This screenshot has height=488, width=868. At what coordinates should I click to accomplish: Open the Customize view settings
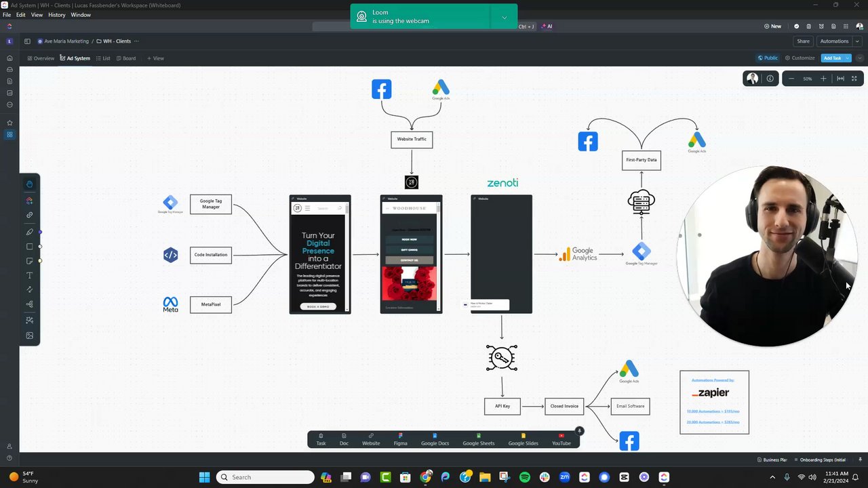800,58
